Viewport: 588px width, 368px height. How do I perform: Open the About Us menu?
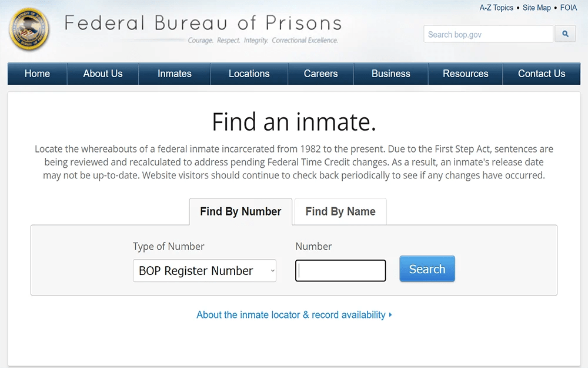point(103,74)
